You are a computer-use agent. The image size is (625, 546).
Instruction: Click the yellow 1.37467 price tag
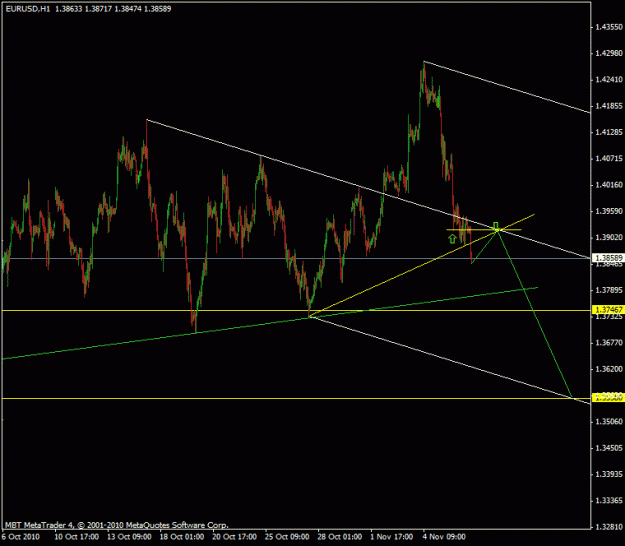pyautogui.click(x=609, y=310)
